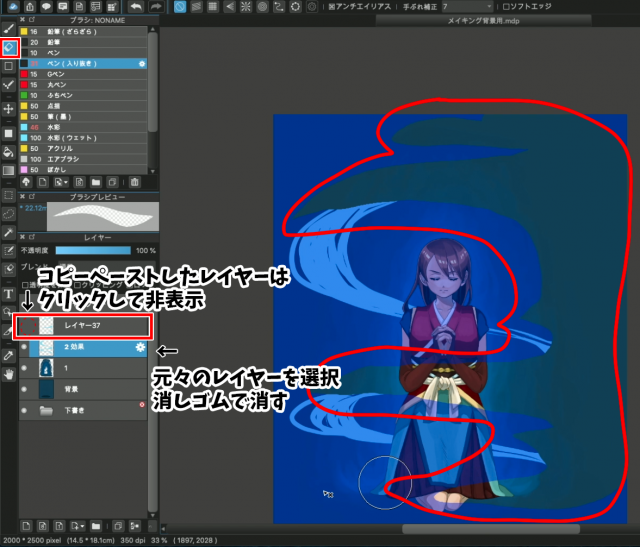Enable the parallel lines snap
This screenshot has height=547, width=640.
pyautogui.click(x=196, y=7)
